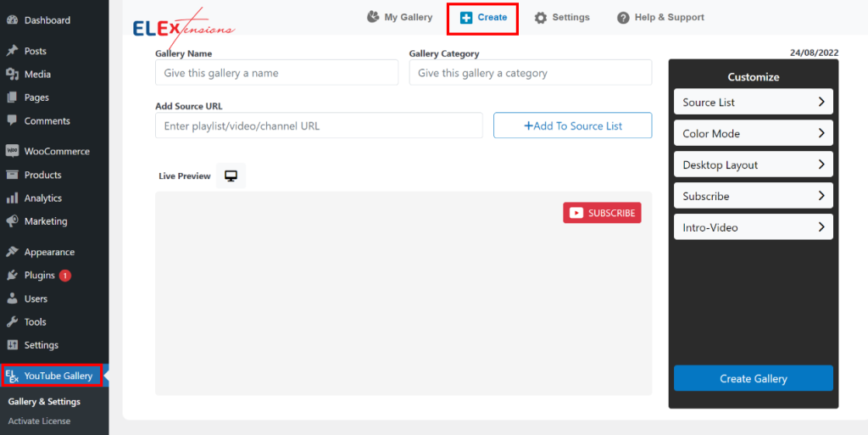Click the Posts pin icon
Screen dimensions: 868x435
pyautogui.click(x=12, y=51)
